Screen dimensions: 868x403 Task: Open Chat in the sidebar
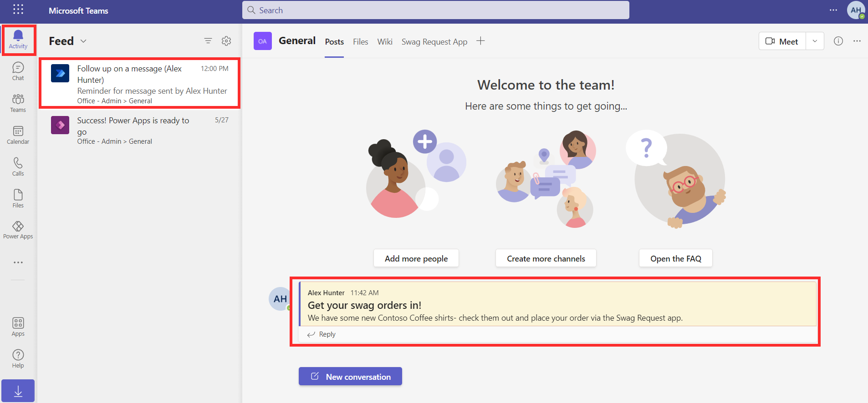pyautogui.click(x=18, y=72)
